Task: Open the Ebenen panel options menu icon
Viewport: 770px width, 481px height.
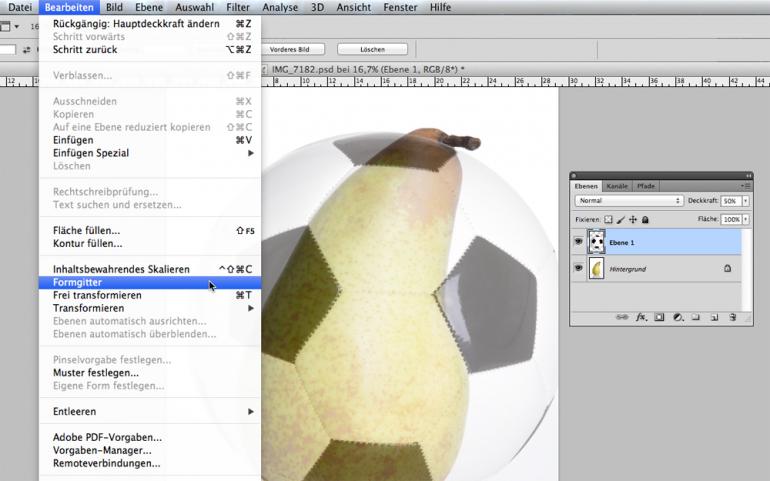Action: (745, 186)
